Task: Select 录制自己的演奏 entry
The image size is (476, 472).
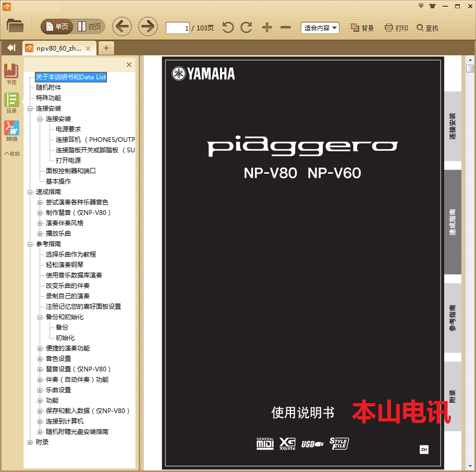Action: 68,296
